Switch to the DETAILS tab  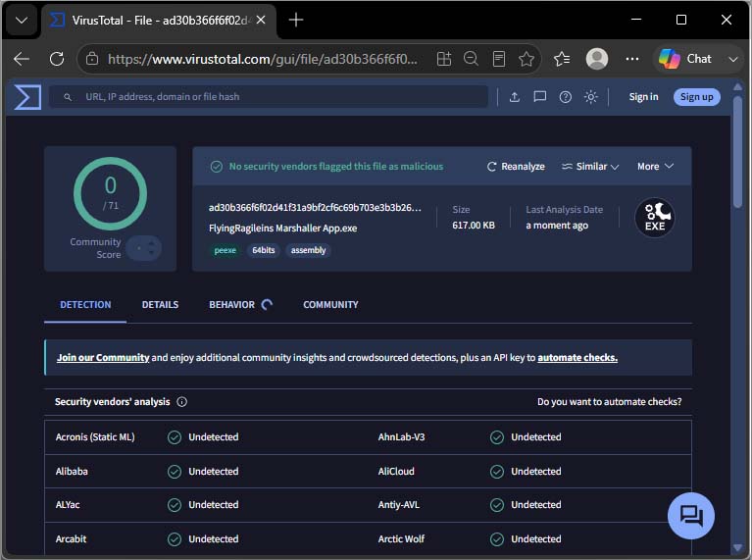(x=160, y=305)
